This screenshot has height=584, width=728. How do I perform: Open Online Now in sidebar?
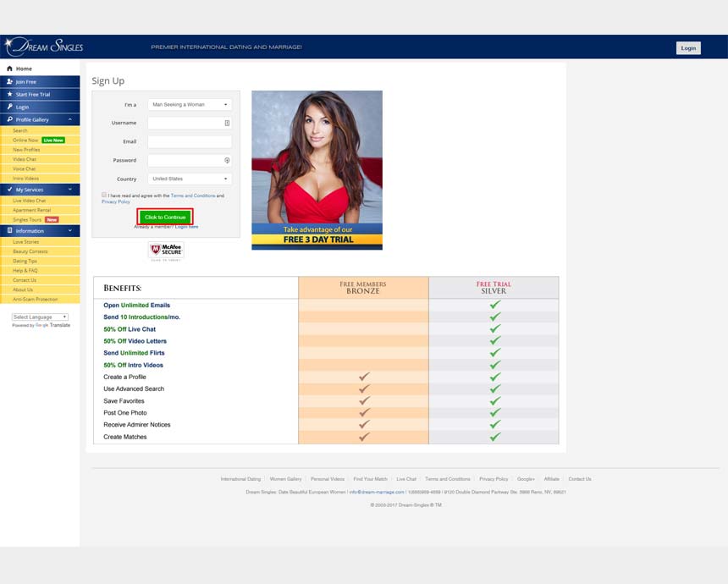(x=25, y=140)
